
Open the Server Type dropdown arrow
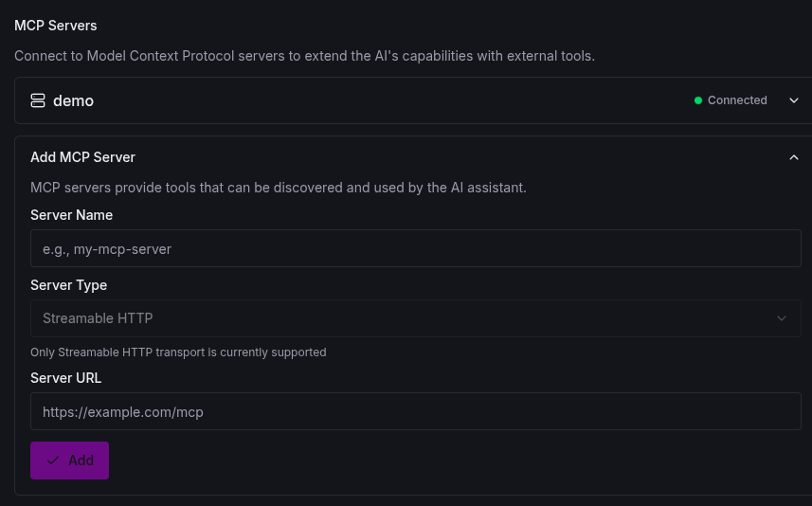pyautogui.click(x=782, y=318)
